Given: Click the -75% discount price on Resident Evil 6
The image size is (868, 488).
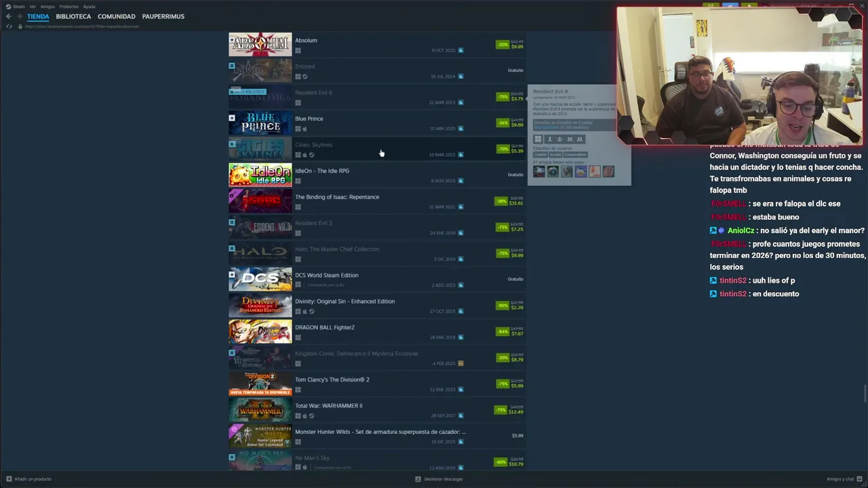Looking at the screenshot, I should point(510,97).
